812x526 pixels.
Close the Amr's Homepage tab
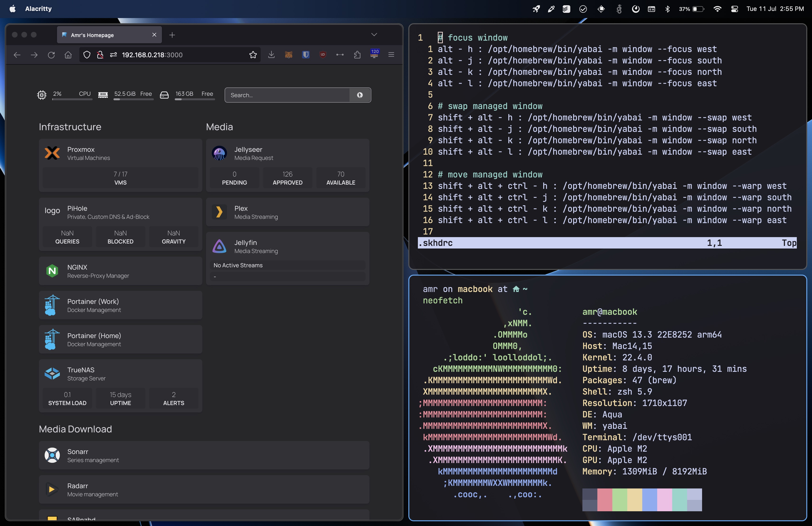[154, 35]
